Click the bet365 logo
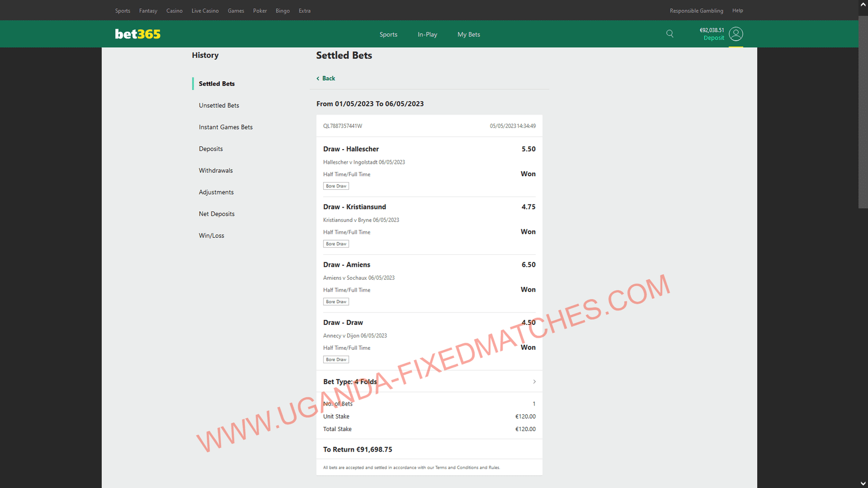The image size is (868, 488). point(138,34)
